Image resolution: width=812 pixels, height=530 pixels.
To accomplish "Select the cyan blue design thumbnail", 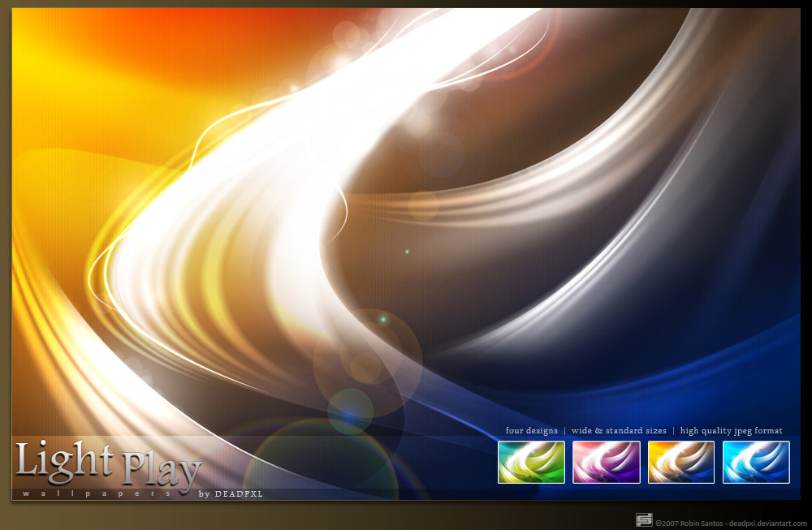I will (x=756, y=462).
